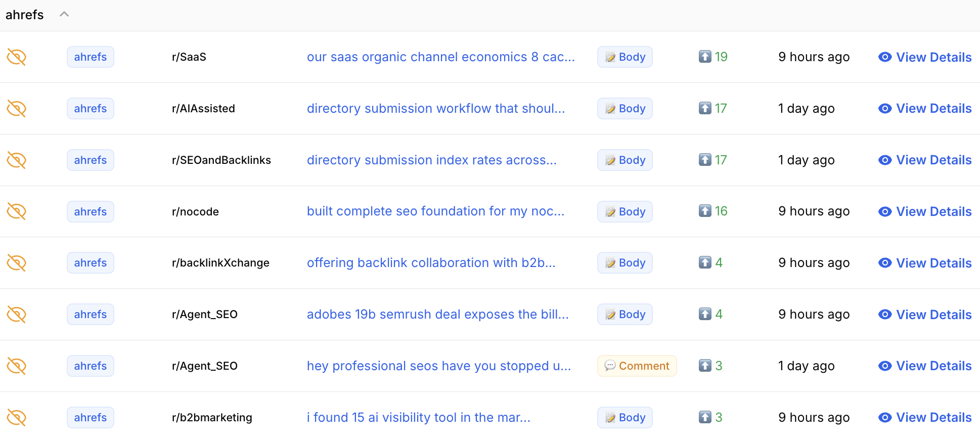Click the ahrefs tag in r/nocode row

(x=91, y=211)
